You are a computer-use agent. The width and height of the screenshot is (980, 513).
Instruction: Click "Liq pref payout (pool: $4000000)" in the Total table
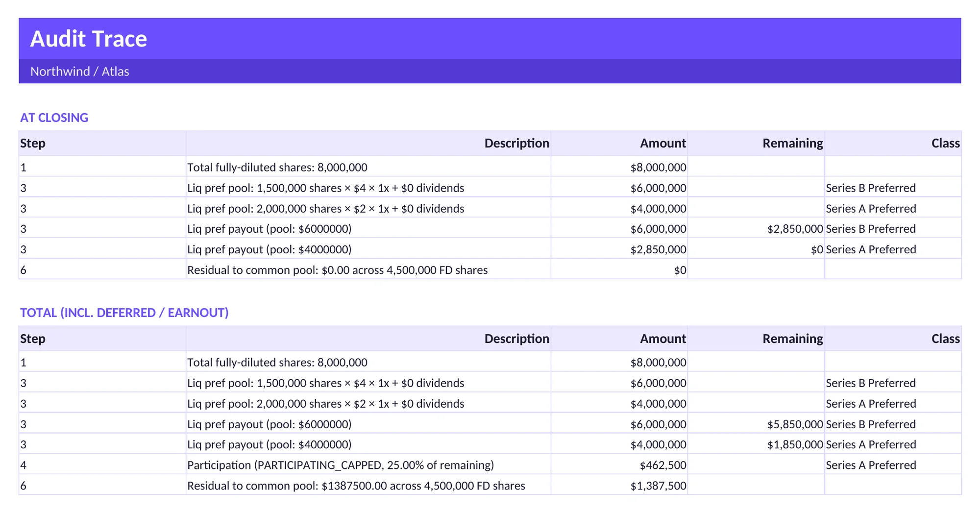(269, 444)
